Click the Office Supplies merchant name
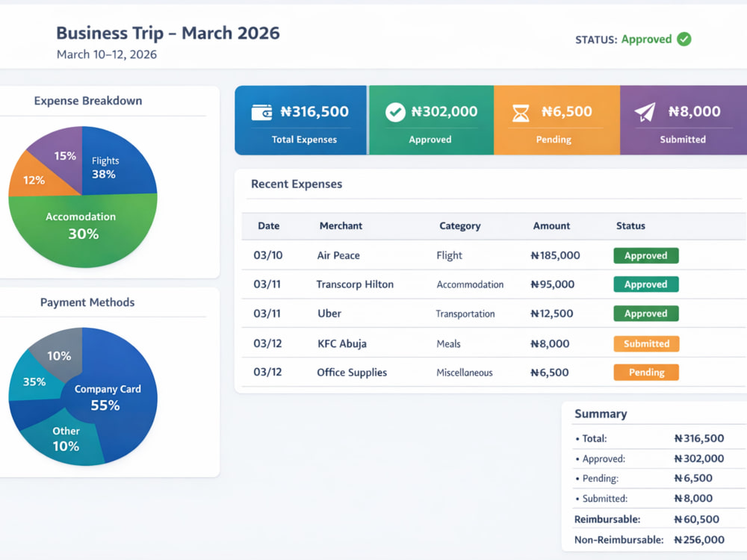This screenshot has width=747, height=560. coord(352,373)
